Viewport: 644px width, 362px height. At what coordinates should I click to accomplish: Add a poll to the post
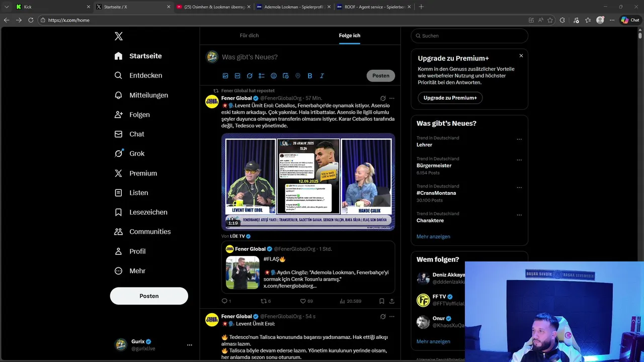coord(262,76)
